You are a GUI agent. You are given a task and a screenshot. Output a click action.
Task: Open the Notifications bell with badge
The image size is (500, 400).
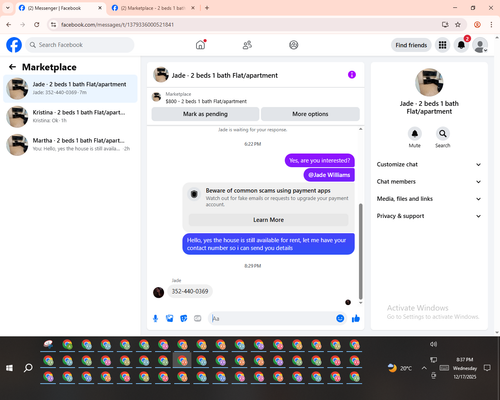461,45
